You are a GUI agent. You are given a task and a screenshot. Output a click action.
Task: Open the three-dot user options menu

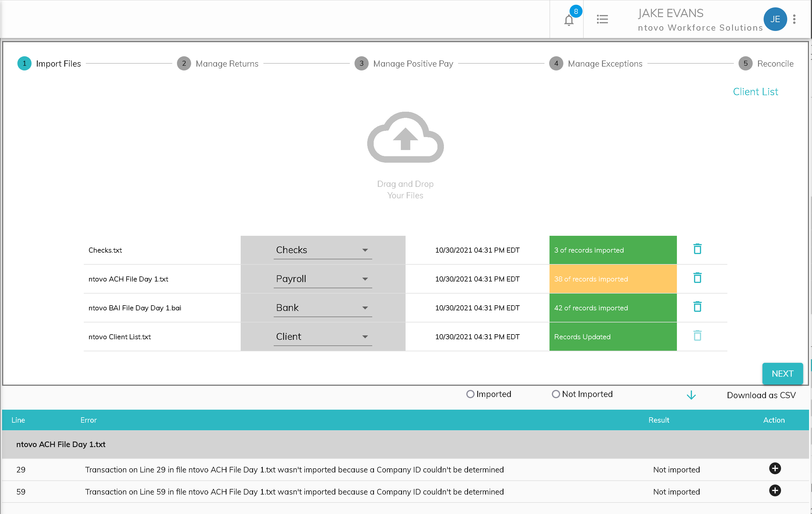point(794,19)
